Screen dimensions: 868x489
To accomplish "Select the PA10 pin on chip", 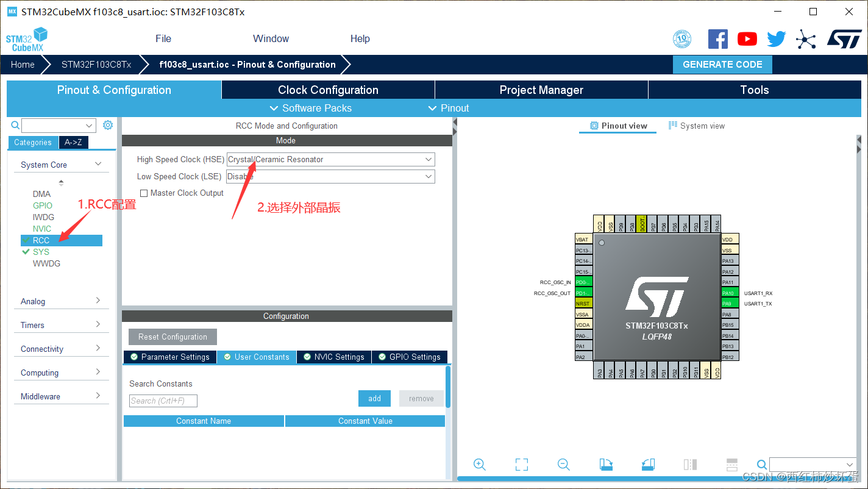I will point(730,293).
